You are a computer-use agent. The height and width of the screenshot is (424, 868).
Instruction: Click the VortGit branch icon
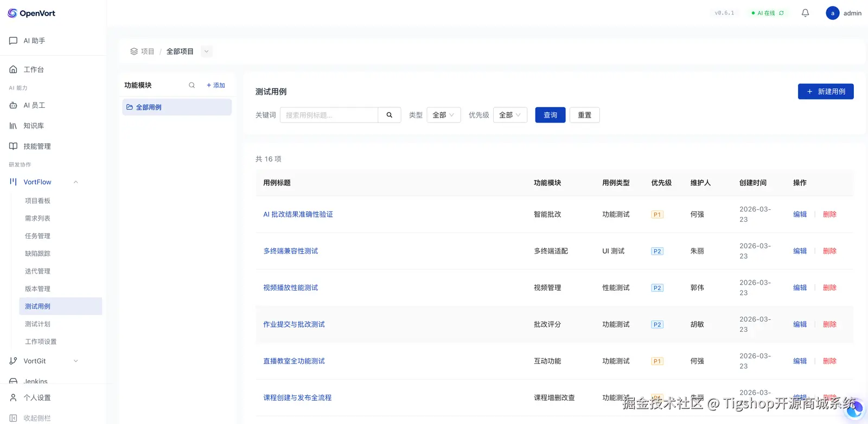[13, 361]
